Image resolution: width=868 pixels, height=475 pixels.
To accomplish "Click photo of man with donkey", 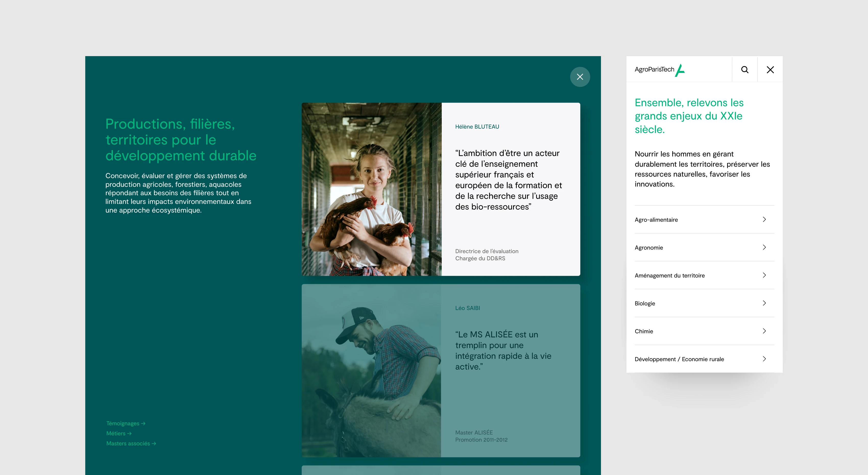I will click(371, 371).
